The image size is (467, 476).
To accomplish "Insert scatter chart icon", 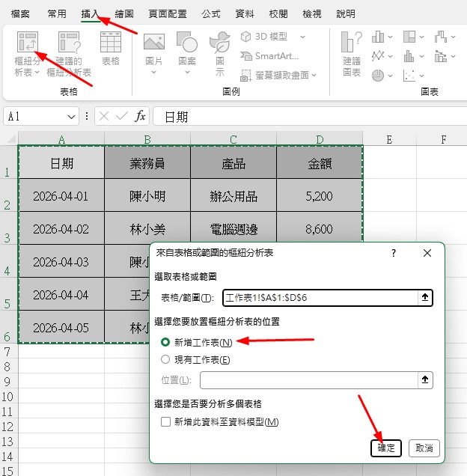I will pyautogui.click(x=409, y=76).
